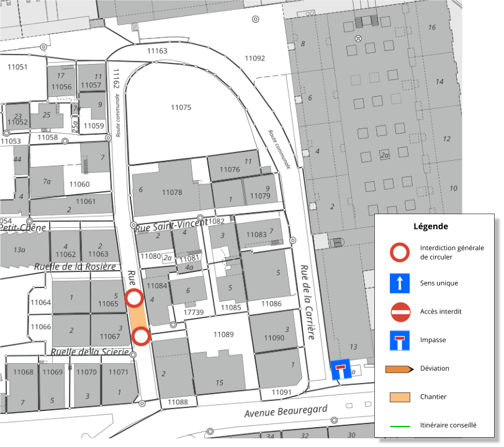Image resolution: width=504 pixels, height=447 pixels.
Task: Click the Avenue Beauregard street label
Action: click(x=286, y=411)
